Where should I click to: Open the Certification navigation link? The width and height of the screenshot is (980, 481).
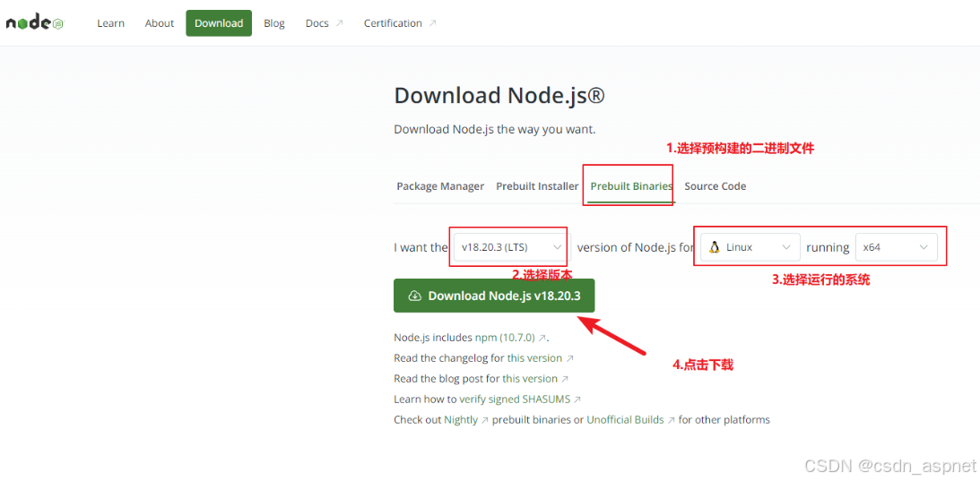coord(400,23)
